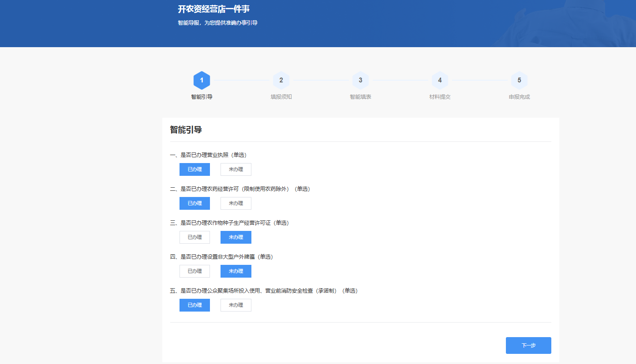Click step 2 hexagon icon 填报须知
636x364 pixels.
281,80
